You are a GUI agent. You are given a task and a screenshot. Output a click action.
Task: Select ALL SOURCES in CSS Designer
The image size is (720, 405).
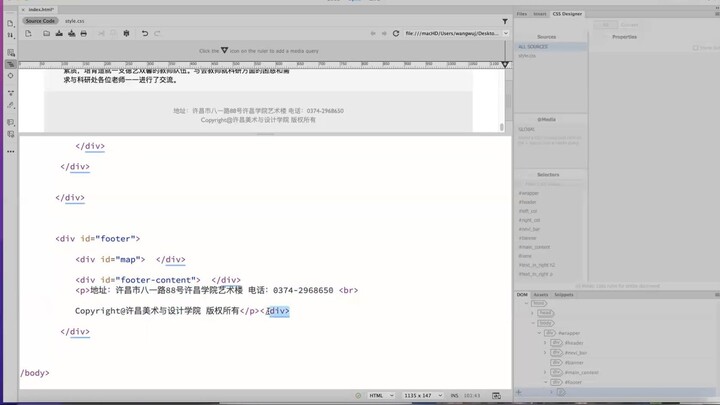(533, 47)
